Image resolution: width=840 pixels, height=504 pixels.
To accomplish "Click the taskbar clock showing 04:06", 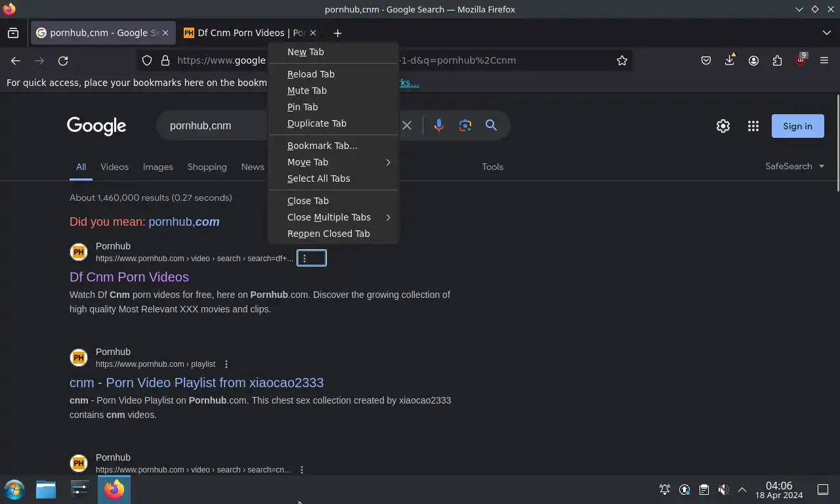I will point(779,490).
